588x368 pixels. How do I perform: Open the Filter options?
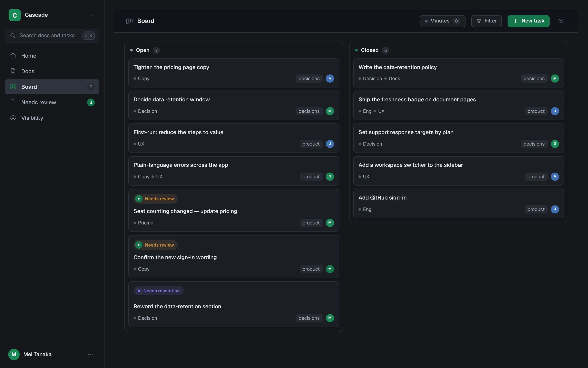[487, 21]
